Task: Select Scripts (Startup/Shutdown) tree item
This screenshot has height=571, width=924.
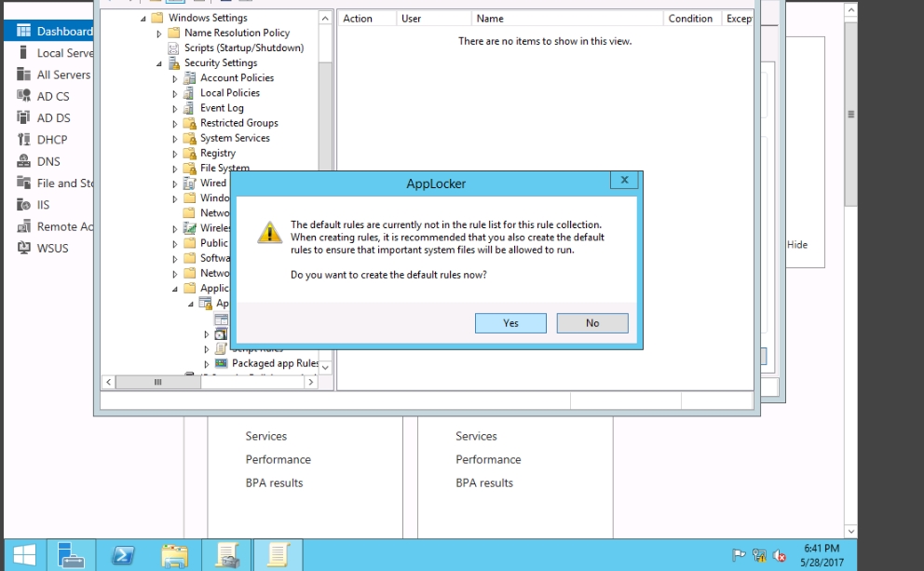Action: click(x=244, y=48)
